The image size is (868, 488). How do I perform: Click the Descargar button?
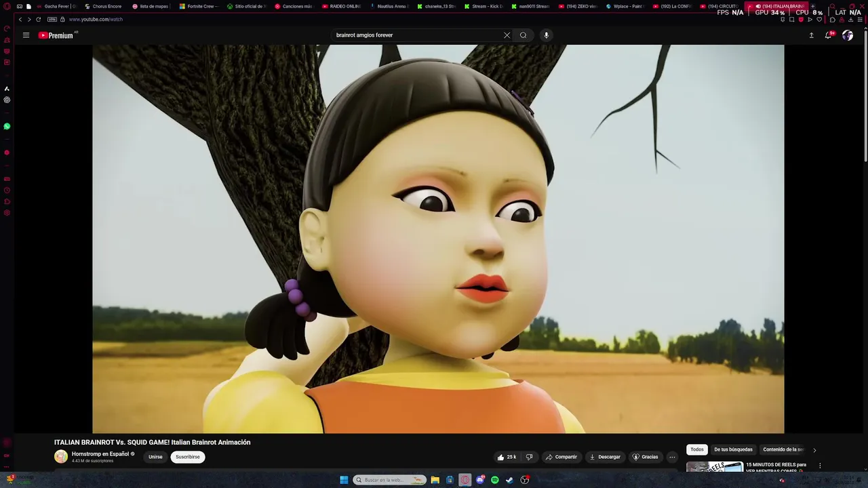tap(605, 457)
